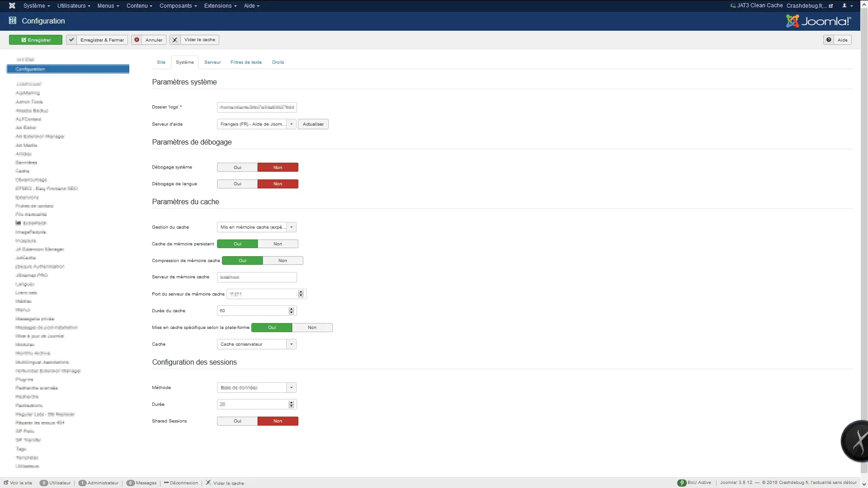Click the Déconnexion footer link
The image size is (868, 488).
pyautogui.click(x=181, y=483)
